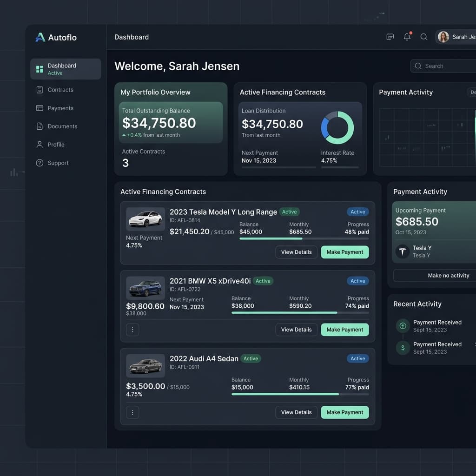Click the Tesla Model Y progress bar
The width and height of the screenshot is (476, 476).
click(x=304, y=238)
